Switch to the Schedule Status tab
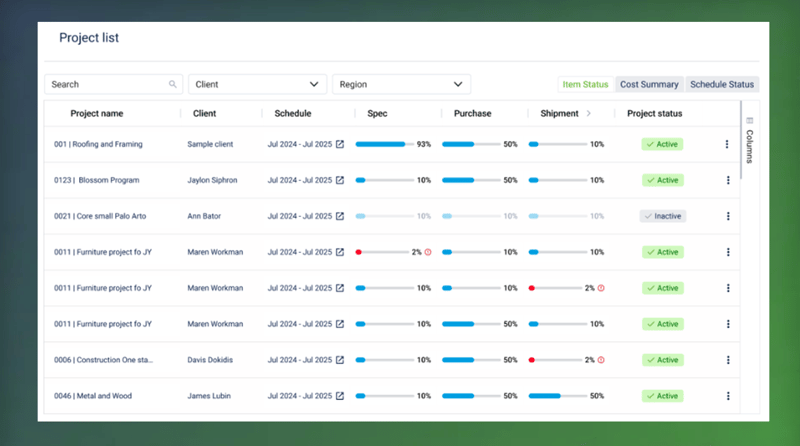The width and height of the screenshot is (800, 446). (x=722, y=84)
